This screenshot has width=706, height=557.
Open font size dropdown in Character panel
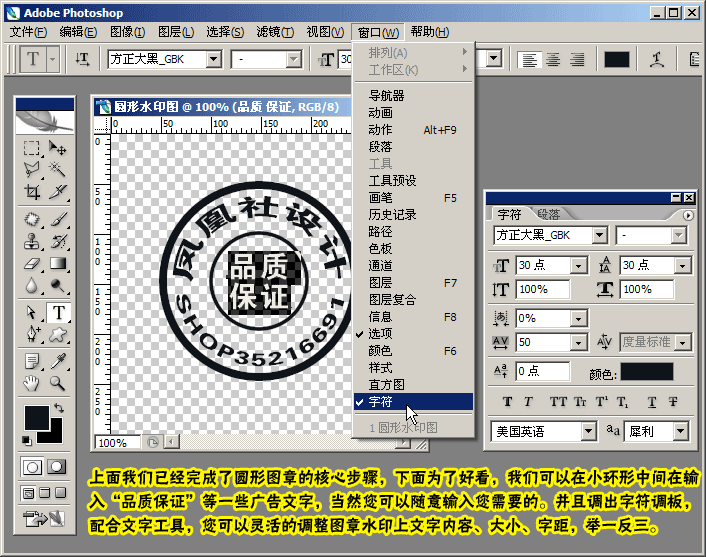[578, 266]
